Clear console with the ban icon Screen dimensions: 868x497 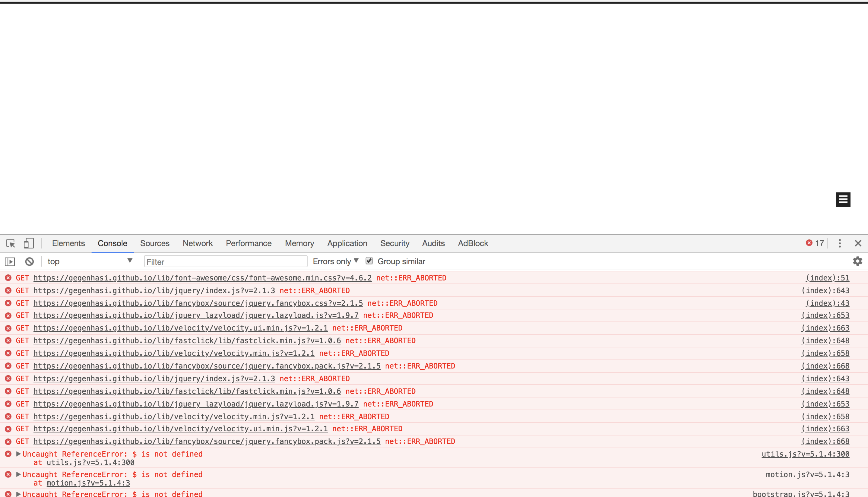click(29, 262)
